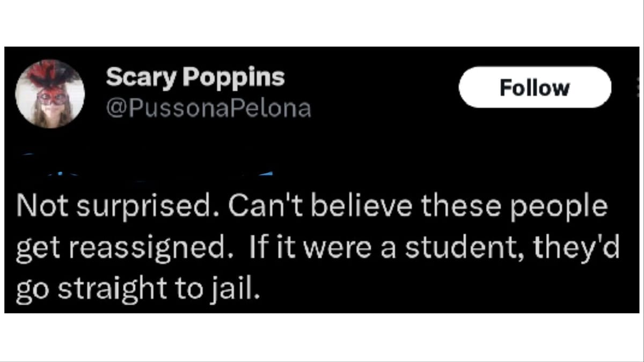Click the @PussonaPelona username handle

[x=209, y=108]
